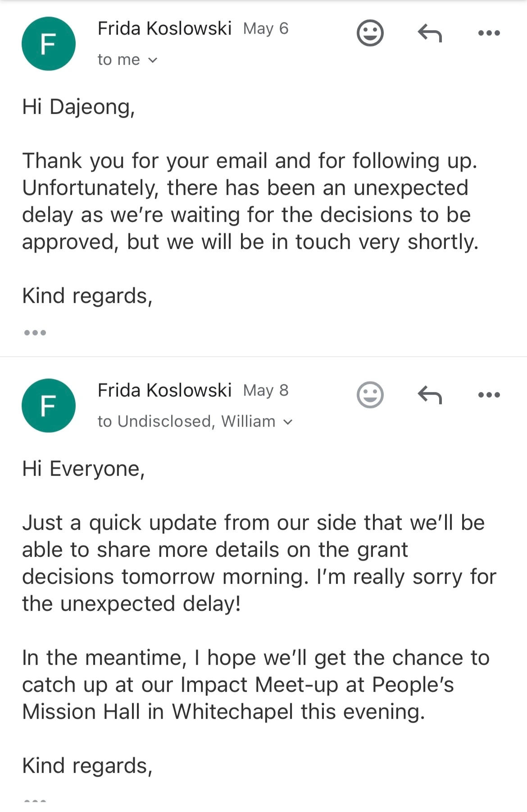Tap sender name on May 8 email
The image size is (527, 812).
coord(164,390)
